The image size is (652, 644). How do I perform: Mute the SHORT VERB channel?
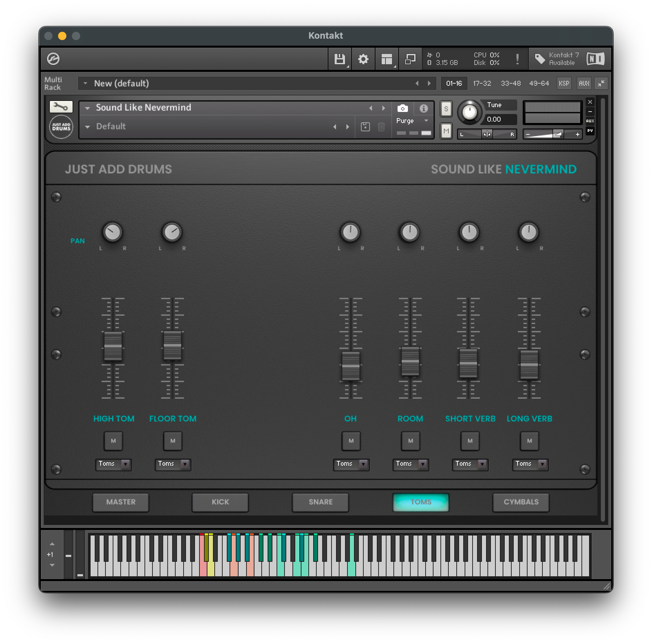(x=470, y=441)
